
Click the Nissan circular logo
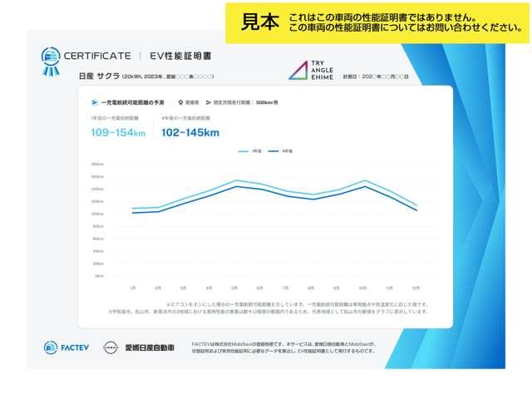(x=111, y=347)
